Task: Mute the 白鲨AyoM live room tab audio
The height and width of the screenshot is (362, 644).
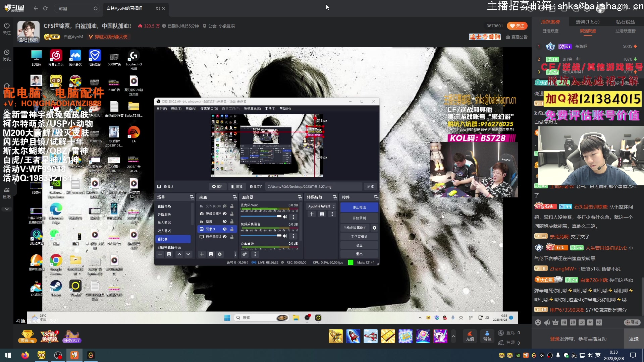Action: tap(158, 8)
